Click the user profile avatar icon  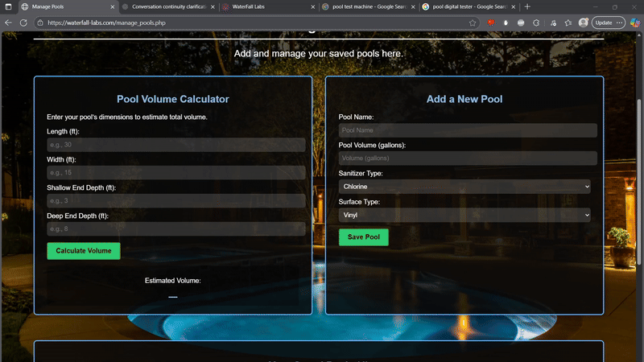pos(583,23)
